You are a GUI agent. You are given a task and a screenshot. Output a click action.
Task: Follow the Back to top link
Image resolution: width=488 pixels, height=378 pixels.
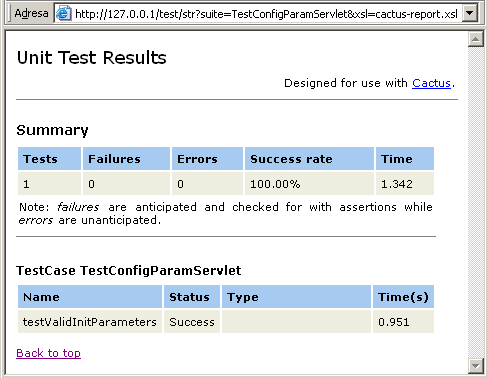tap(49, 353)
